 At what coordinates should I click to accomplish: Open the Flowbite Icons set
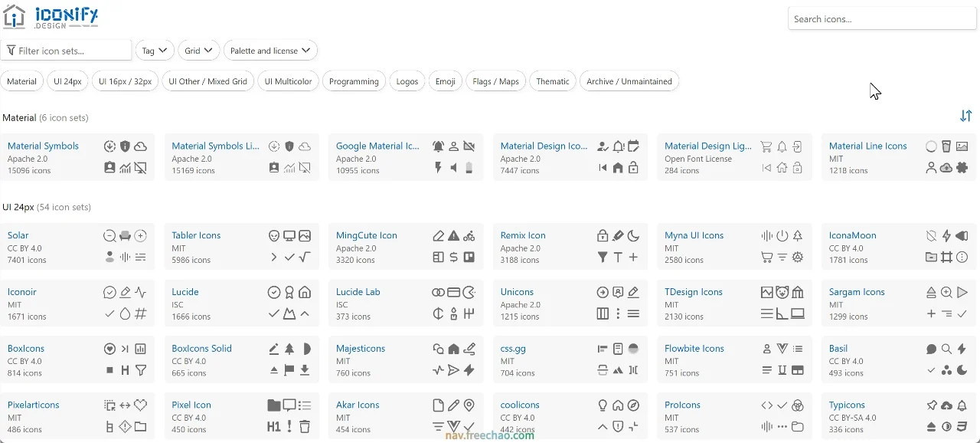coord(694,348)
